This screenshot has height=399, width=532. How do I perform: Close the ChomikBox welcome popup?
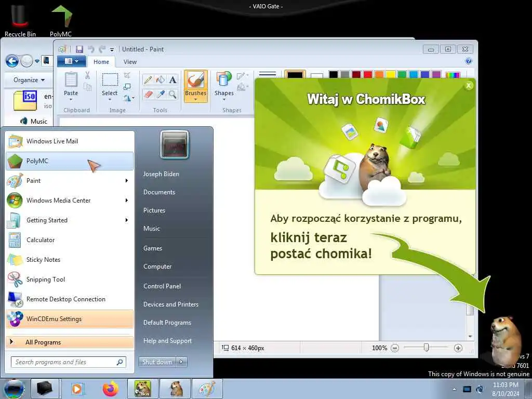coord(469,86)
